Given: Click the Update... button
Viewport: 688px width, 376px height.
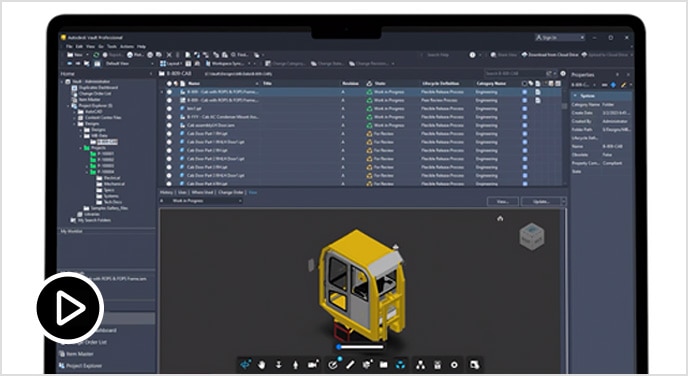Looking at the screenshot, I should (541, 201).
